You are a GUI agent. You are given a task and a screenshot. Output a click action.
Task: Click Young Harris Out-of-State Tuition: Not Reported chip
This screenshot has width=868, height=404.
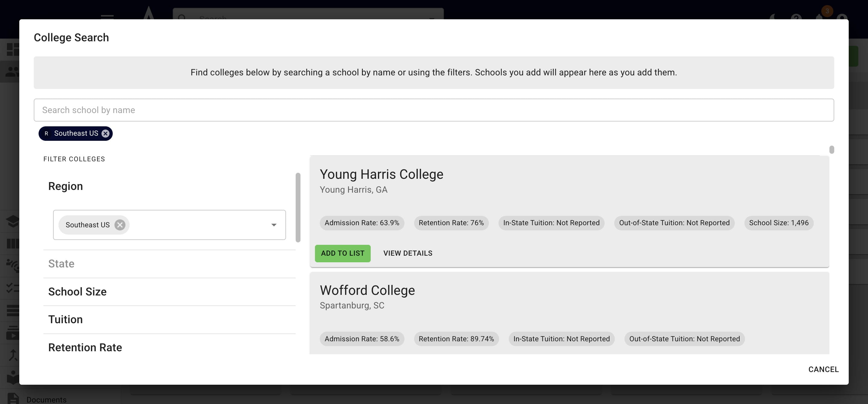674,223
